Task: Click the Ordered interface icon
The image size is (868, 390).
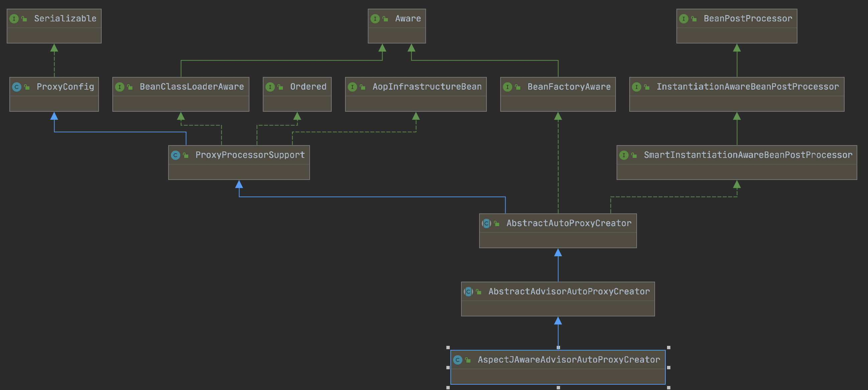Action: pos(270,87)
